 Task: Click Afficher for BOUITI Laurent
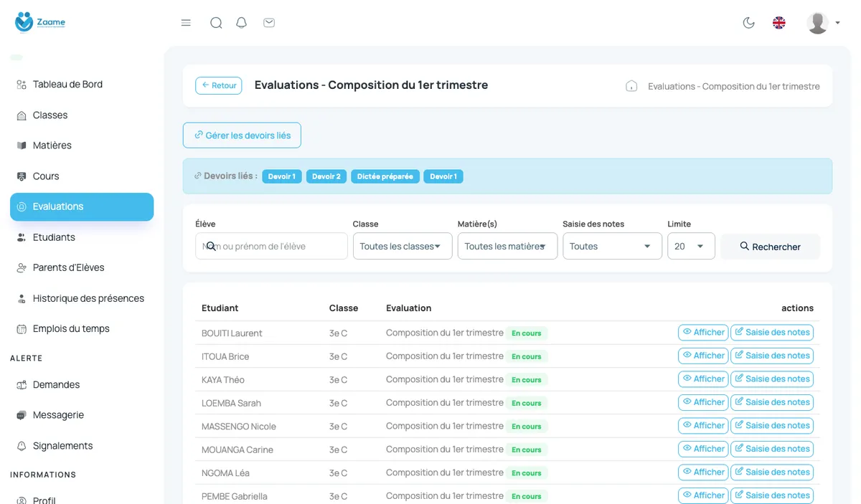point(703,333)
